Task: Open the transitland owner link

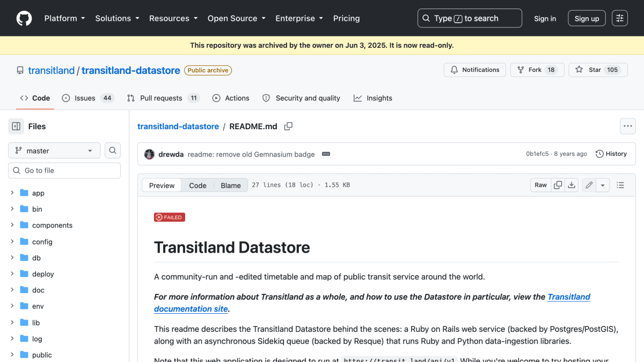Action: pyautogui.click(x=52, y=70)
